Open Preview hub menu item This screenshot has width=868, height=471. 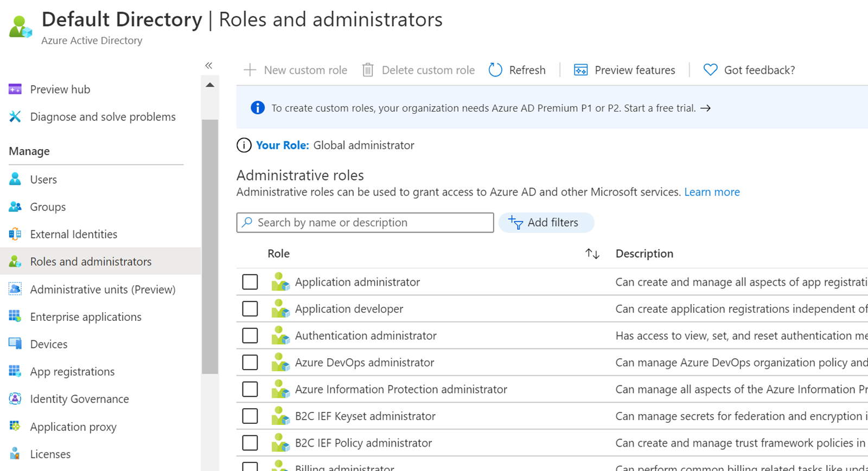60,89
